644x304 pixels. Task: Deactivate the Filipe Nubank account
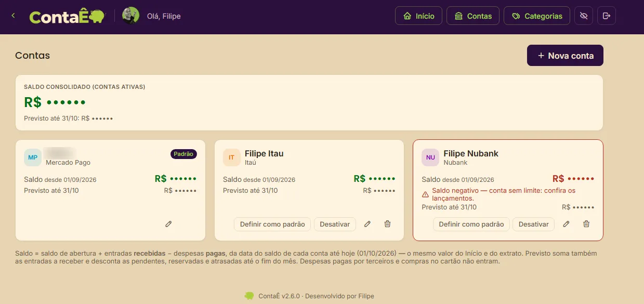click(x=534, y=224)
